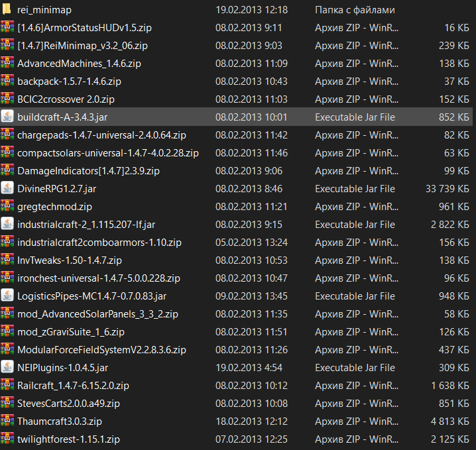Select file name industrialcraft-2_1.115.207-lf.jar
Viewport: 476px width, 450px height.
point(86,225)
